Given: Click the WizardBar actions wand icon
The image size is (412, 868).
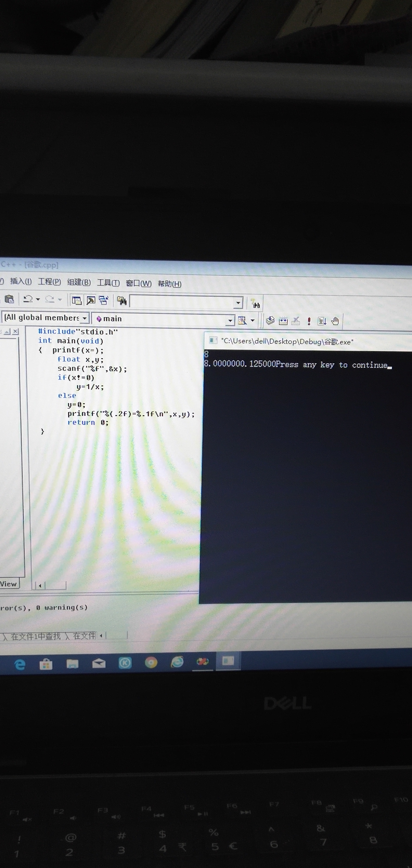Looking at the screenshot, I should [242, 320].
